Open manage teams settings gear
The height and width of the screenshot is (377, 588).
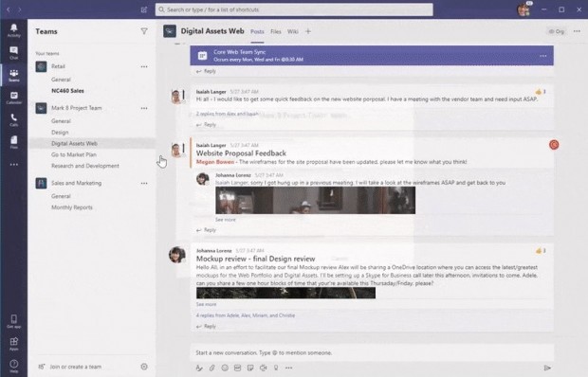(144, 367)
